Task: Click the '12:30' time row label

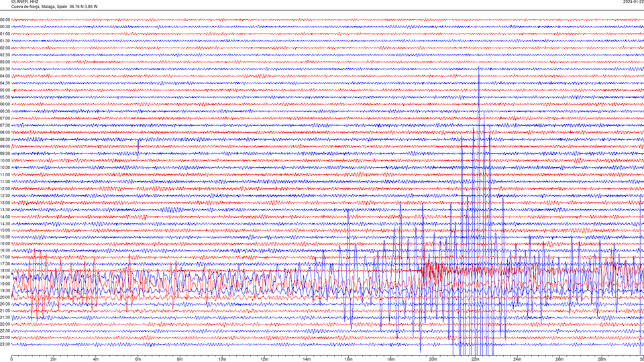Action: pyautogui.click(x=5, y=195)
